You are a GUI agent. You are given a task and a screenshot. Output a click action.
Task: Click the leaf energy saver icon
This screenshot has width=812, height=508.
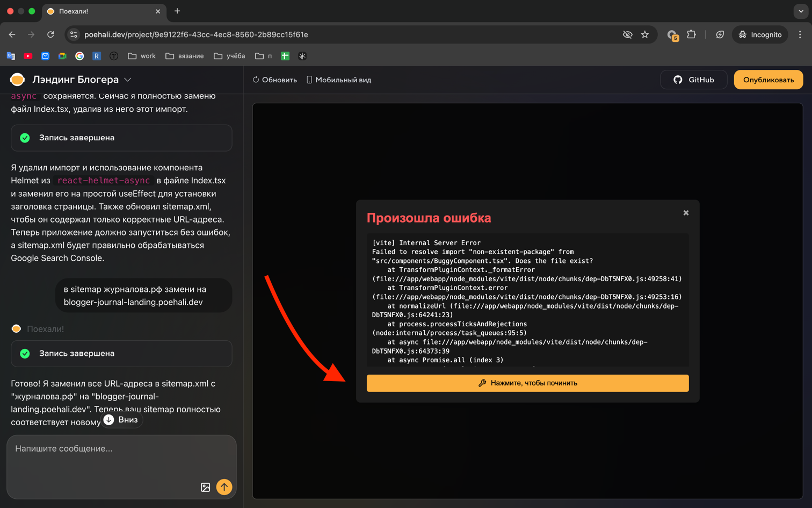click(720, 34)
